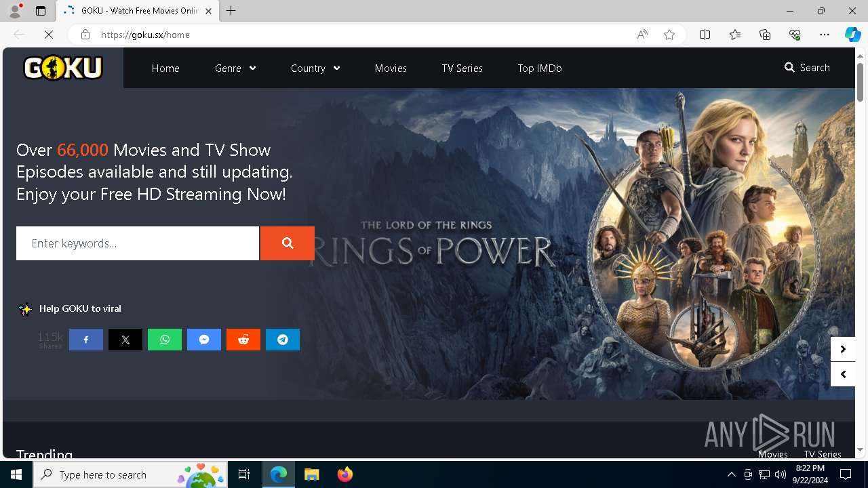Launch Firefox from the taskbar

pos(345,474)
